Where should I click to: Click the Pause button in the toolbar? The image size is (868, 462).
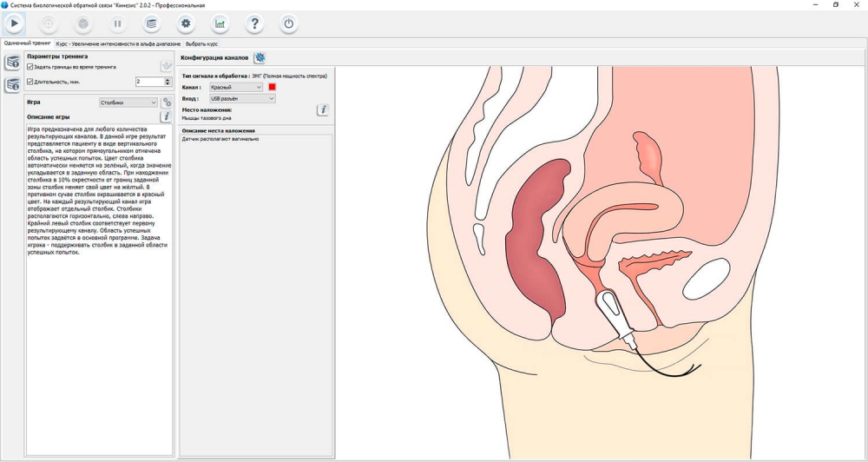coord(117,23)
